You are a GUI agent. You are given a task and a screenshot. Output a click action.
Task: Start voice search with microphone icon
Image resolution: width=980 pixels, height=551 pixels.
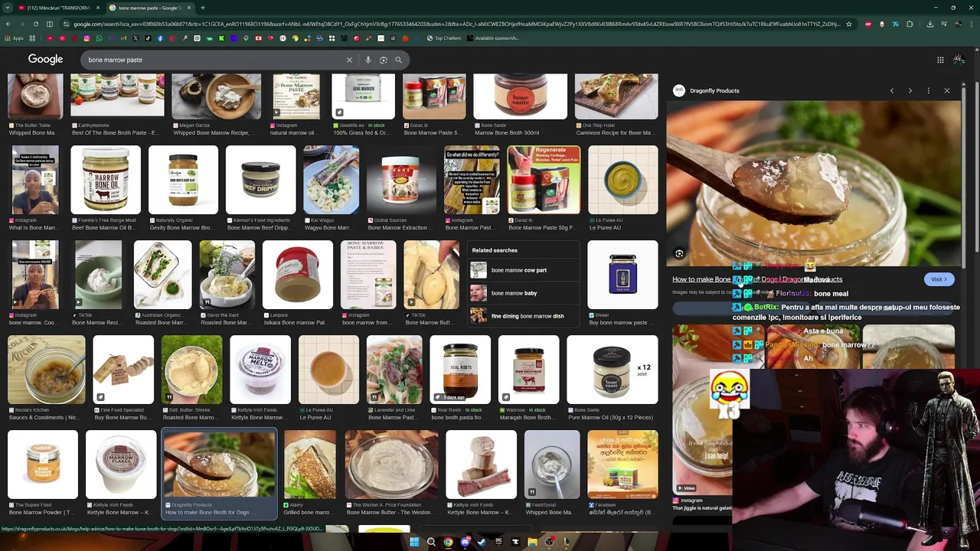click(368, 60)
